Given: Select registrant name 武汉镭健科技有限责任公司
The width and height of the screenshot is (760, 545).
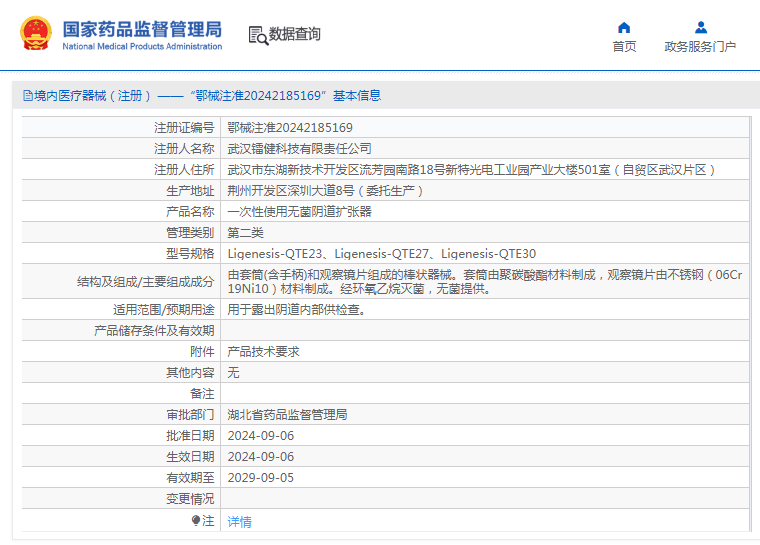Looking at the screenshot, I should tap(300, 148).
